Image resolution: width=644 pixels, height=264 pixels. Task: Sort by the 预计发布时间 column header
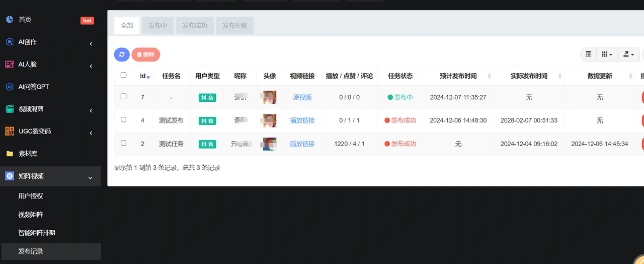[x=458, y=76]
